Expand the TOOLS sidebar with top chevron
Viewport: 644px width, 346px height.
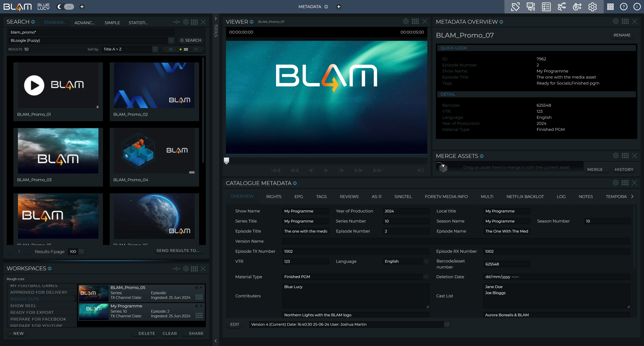[216, 19]
